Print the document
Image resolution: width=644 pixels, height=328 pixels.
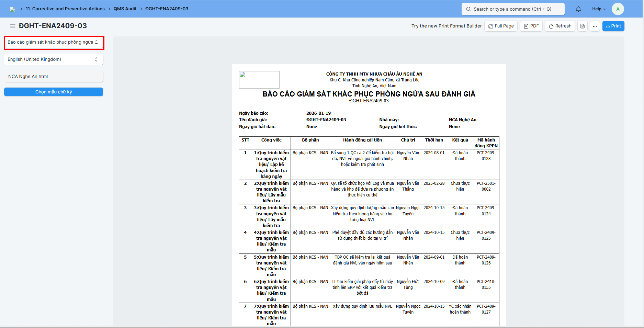(x=613, y=26)
